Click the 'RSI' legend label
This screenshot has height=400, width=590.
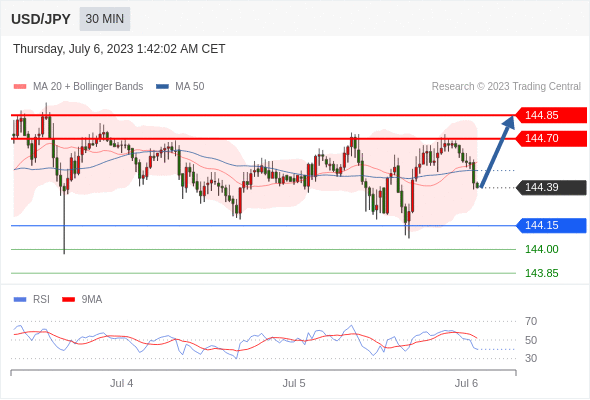click(x=41, y=300)
